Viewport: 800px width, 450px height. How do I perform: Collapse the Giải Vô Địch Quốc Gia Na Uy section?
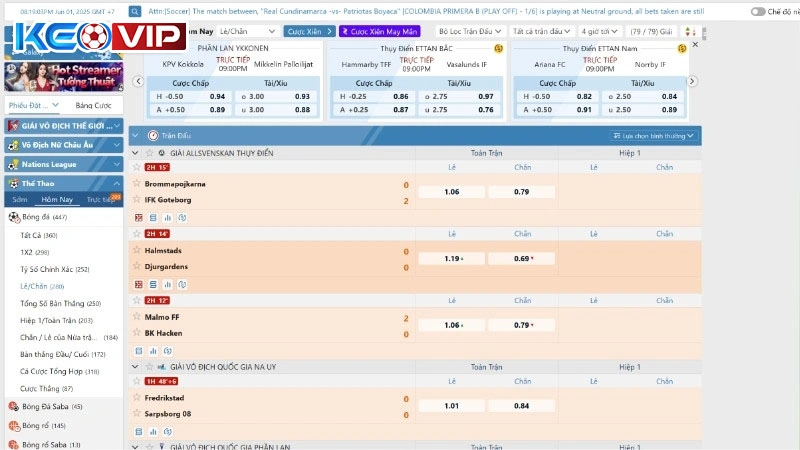[136, 367]
